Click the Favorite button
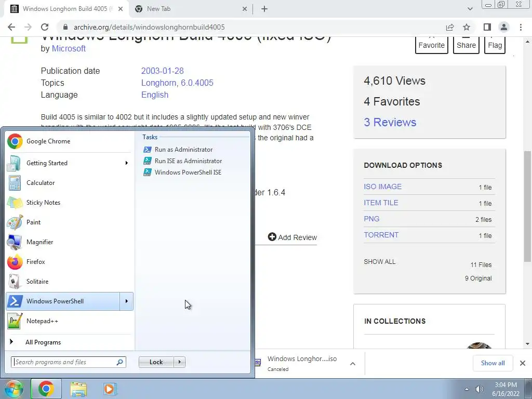The width and height of the screenshot is (532, 399). (431, 45)
